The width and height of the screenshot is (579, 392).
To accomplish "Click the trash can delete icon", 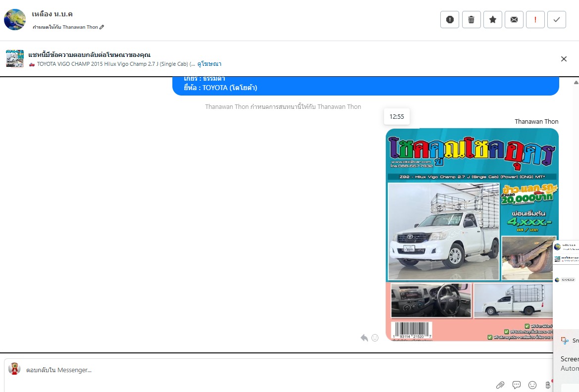I will [471, 19].
